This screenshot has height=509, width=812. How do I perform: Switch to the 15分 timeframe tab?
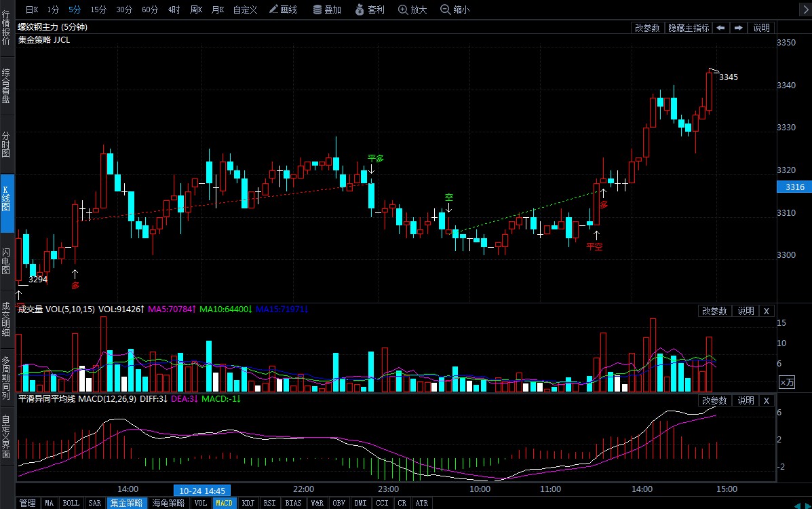click(x=98, y=10)
